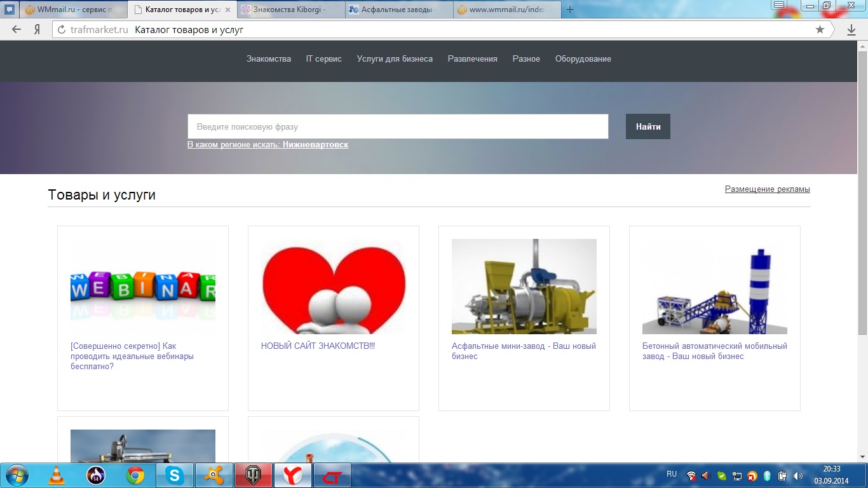Open the red heart dating thumbnail

(x=334, y=287)
